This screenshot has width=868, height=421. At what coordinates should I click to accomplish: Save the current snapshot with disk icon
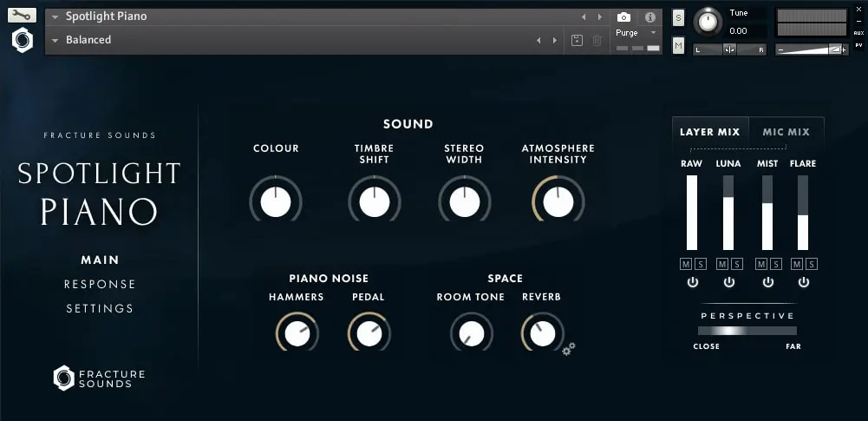(577, 41)
